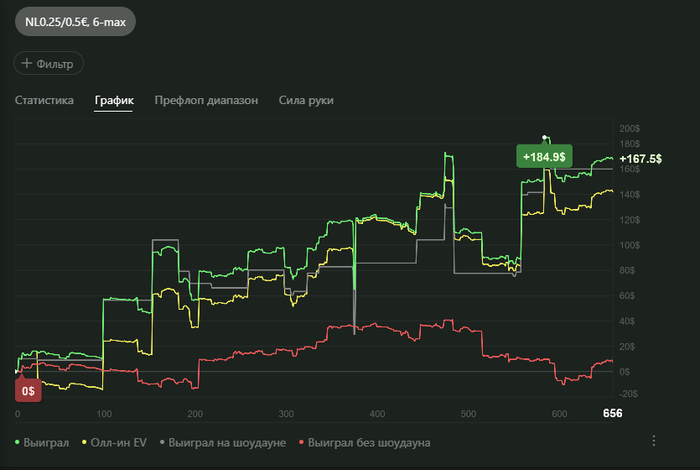
Task: Go to the Сила руки tab
Action: pyautogui.click(x=306, y=101)
